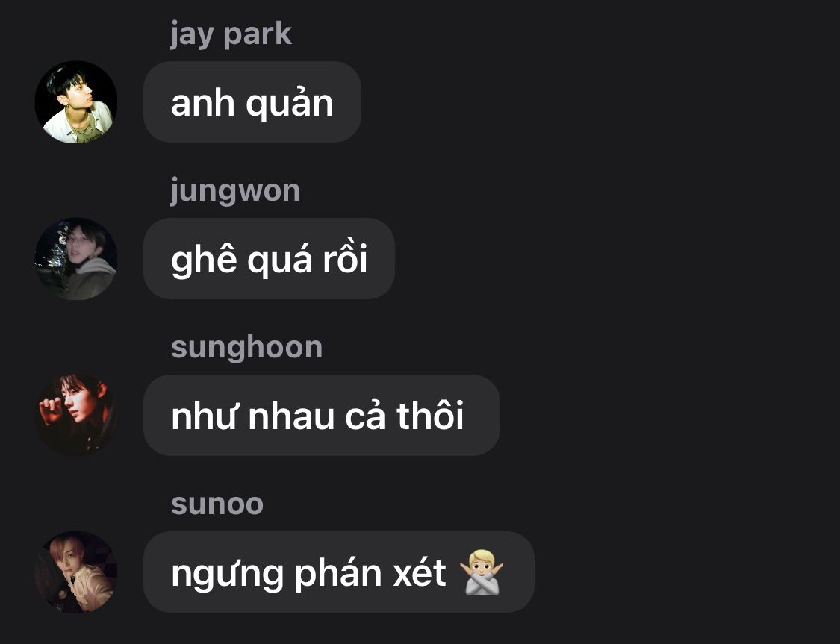Tap sunghoon's red-toned avatar

pyautogui.click(x=76, y=416)
